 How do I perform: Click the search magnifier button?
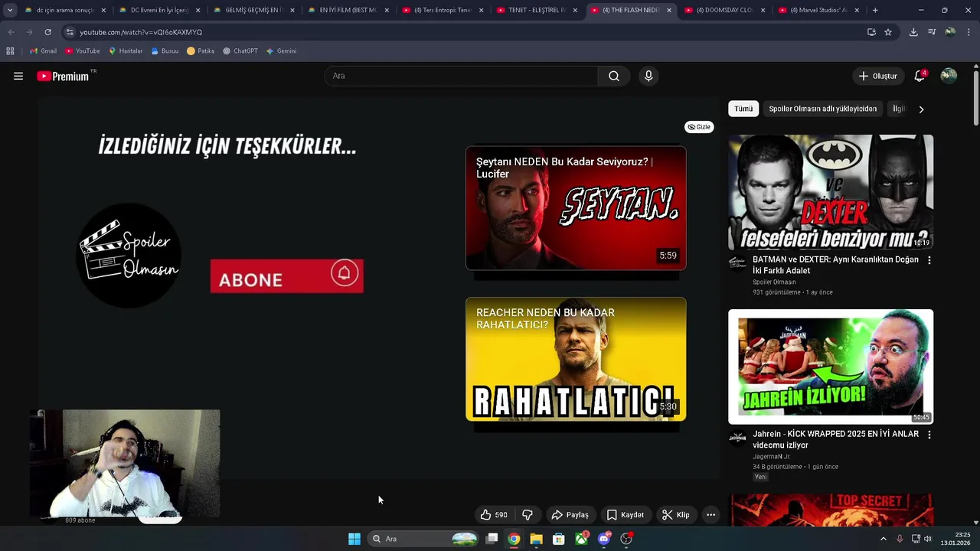pyautogui.click(x=614, y=76)
